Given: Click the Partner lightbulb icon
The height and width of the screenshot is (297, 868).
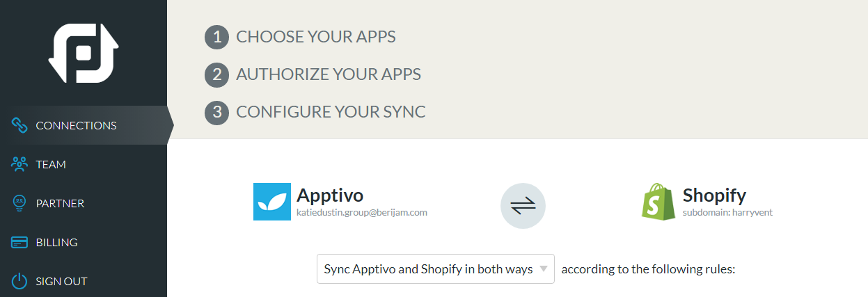Looking at the screenshot, I should (x=19, y=203).
